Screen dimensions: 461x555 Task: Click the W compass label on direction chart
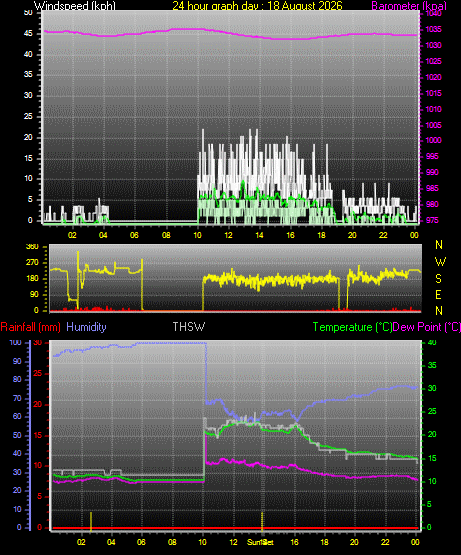(440, 262)
